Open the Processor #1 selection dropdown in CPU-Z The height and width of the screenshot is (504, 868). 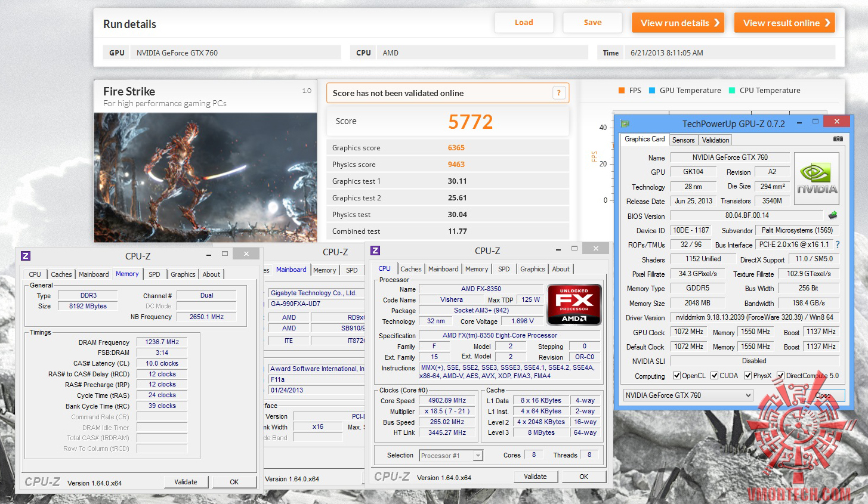coord(450,456)
